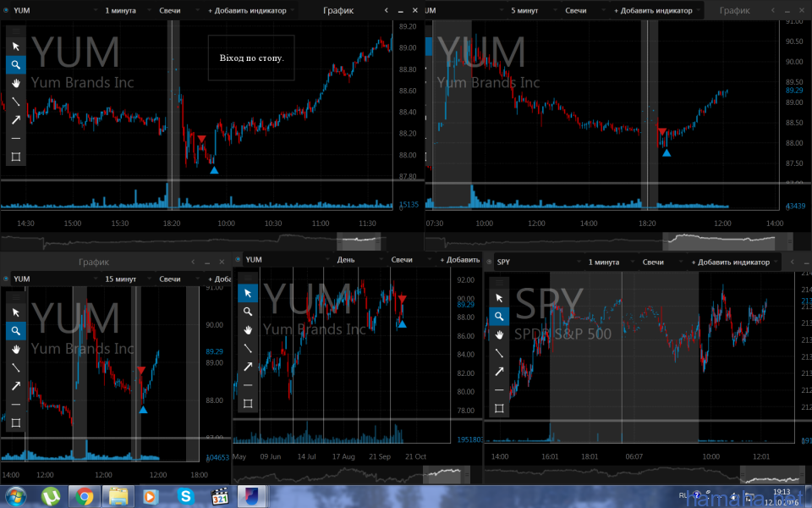The width and height of the screenshot is (812, 508).
Task: Select the trend line tool in daily YUM chart
Action: pos(248,348)
